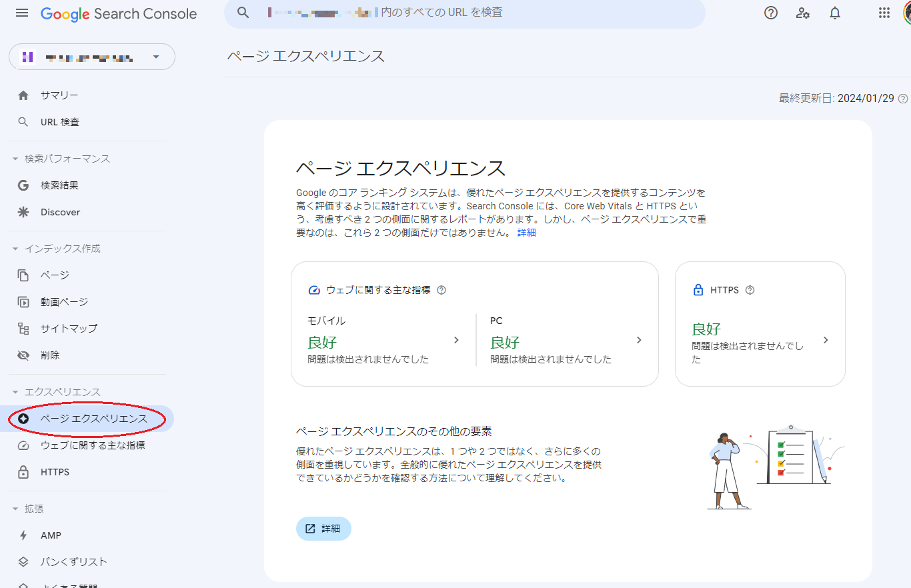The image size is (911, 588).
Task: Click the URL inspection search field
Action: (467, 13)
